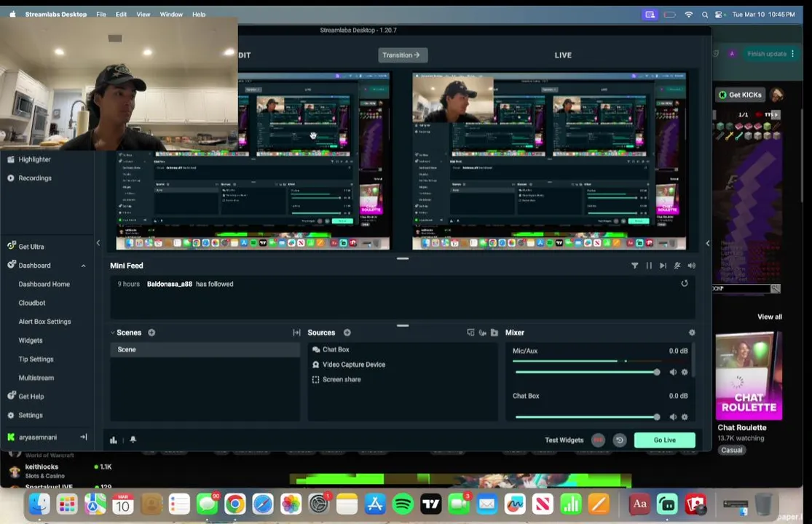The height and width of the screenshot is (524, 812).
Task: Refresh the Mini Feed list
Action: tap(684, 283)
